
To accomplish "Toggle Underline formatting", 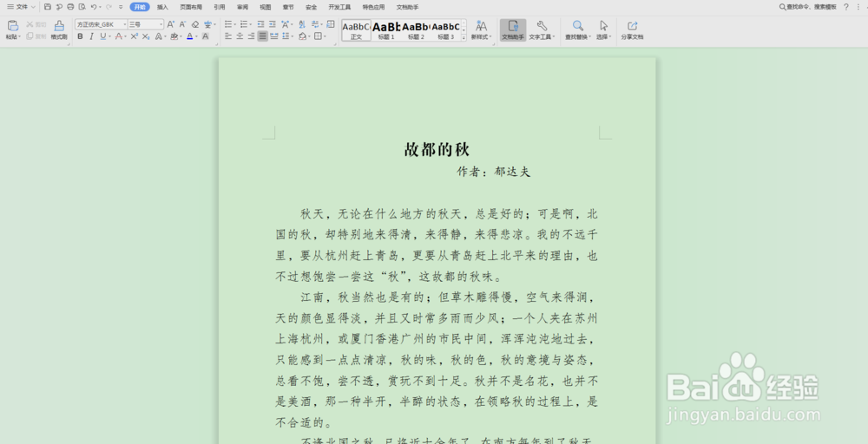I will point(103,36).
